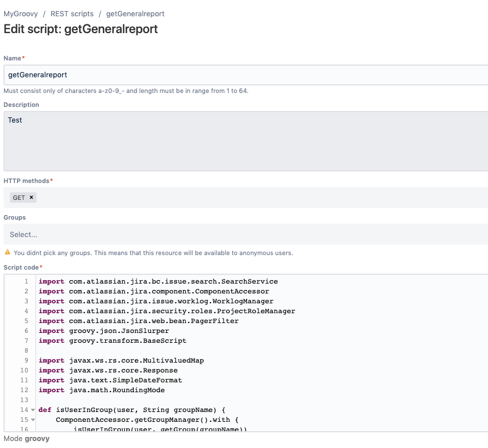Screen dimensions: 488x448
Task: Click the Groups field label
Action: [x=15, y=218]
